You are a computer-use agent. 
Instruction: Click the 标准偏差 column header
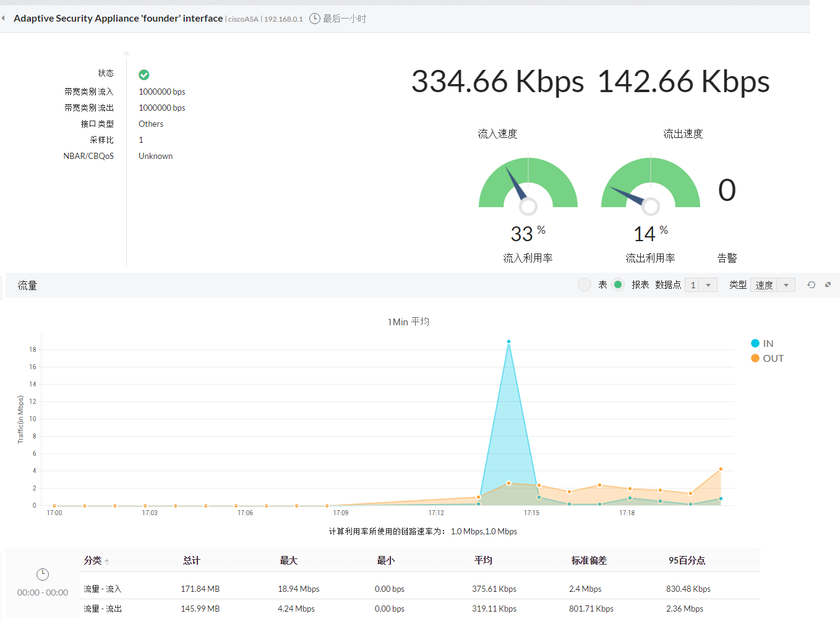tap(589, 560)
